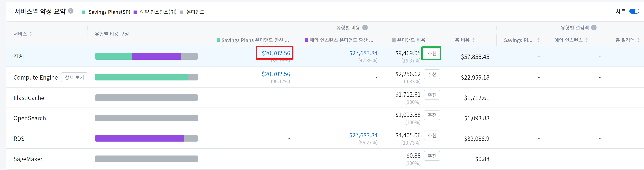Sort by 총 비용 column arrows

[473, 40]
